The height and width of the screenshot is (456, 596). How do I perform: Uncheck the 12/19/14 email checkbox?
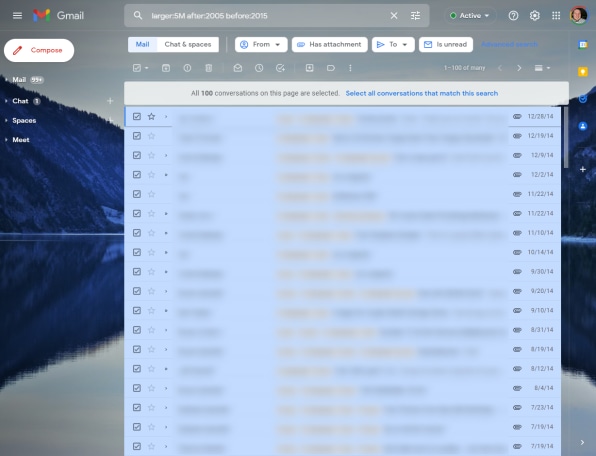(137, 136)
